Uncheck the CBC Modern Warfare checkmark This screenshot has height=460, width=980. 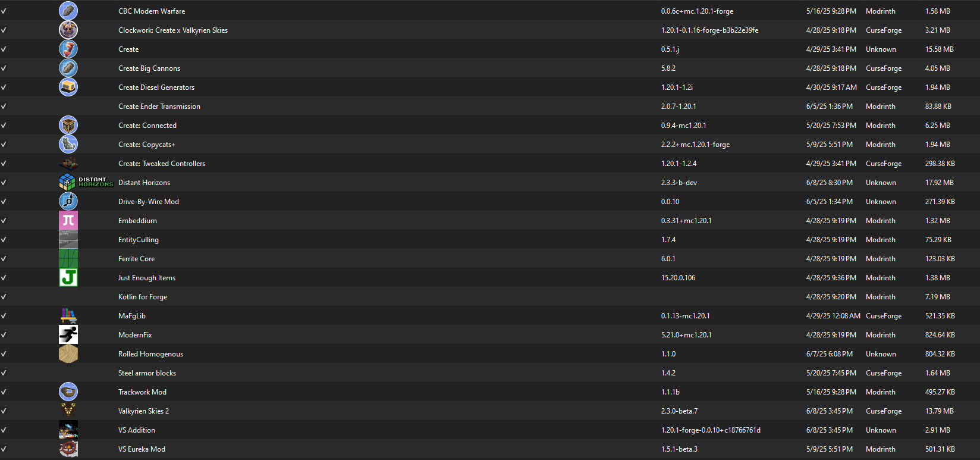[4, 11]
